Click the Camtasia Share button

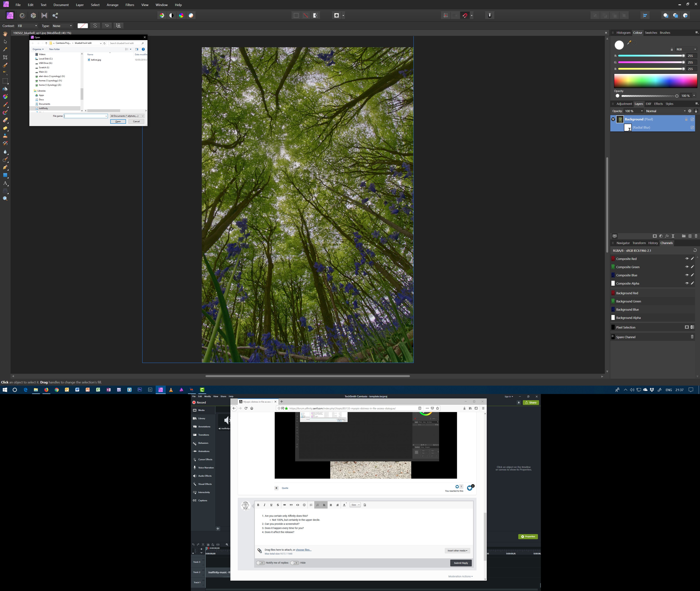coord(531,403)
